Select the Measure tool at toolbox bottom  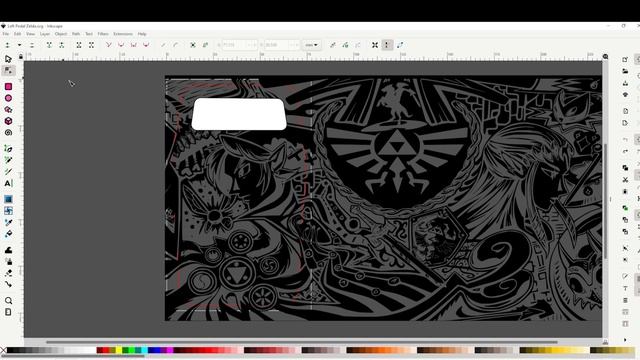(8, 312)
